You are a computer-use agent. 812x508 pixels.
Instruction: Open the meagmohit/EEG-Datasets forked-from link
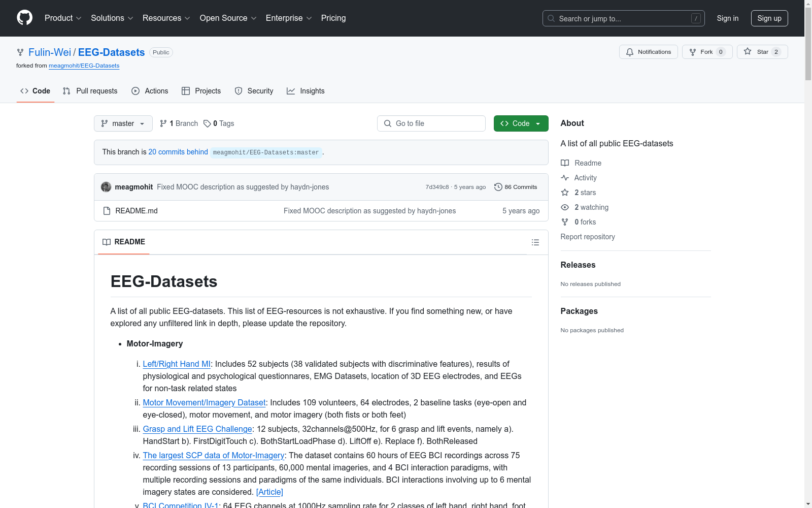[x=84, y=66]
